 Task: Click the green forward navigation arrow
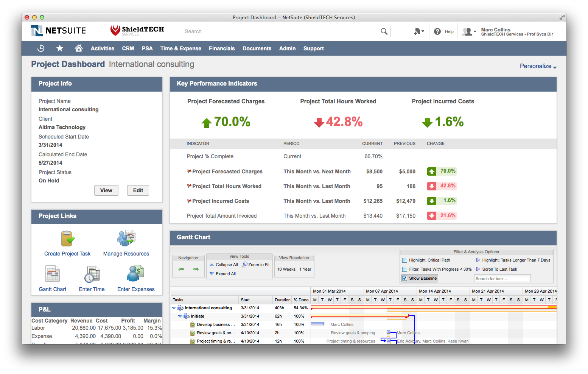[196, 269]
